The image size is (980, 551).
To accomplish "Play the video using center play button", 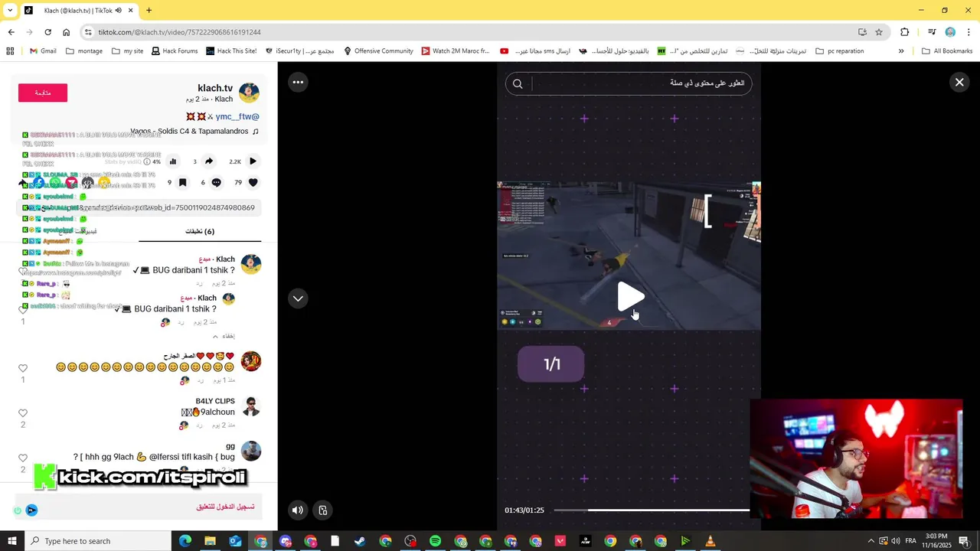I will 630,297.
